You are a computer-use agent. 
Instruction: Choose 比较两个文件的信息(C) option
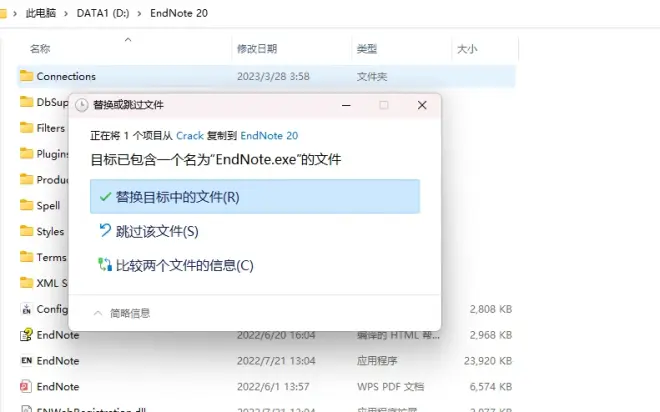(176, 265)
